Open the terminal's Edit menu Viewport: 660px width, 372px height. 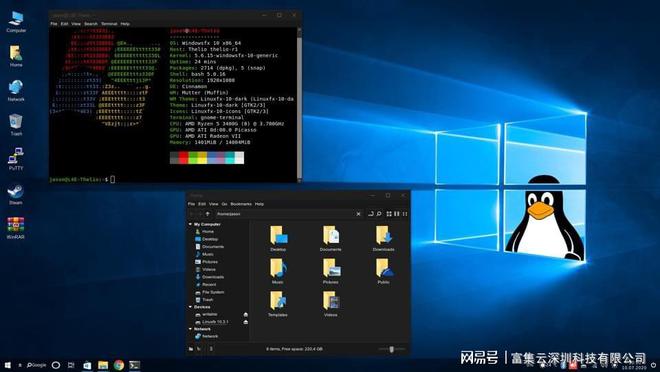point(64,24)
